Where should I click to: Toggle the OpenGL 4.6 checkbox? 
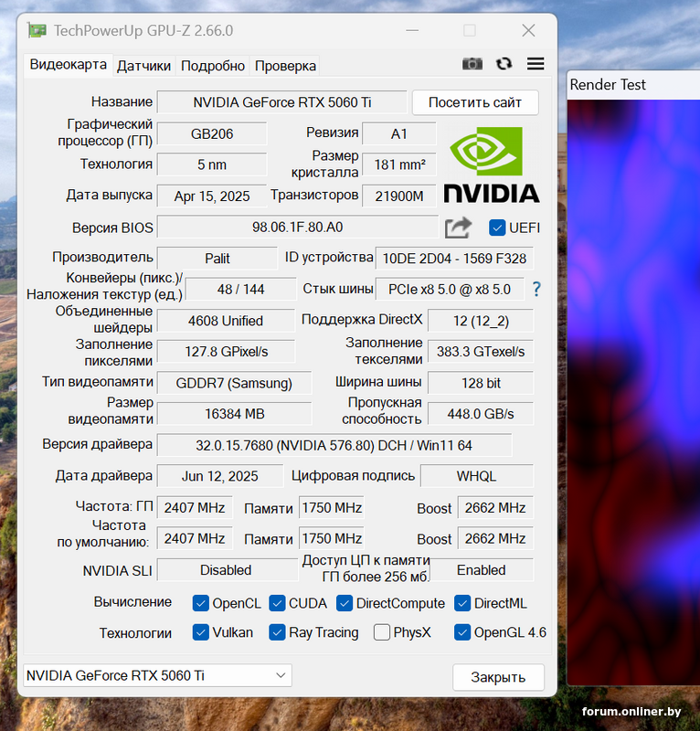[462, 632]
